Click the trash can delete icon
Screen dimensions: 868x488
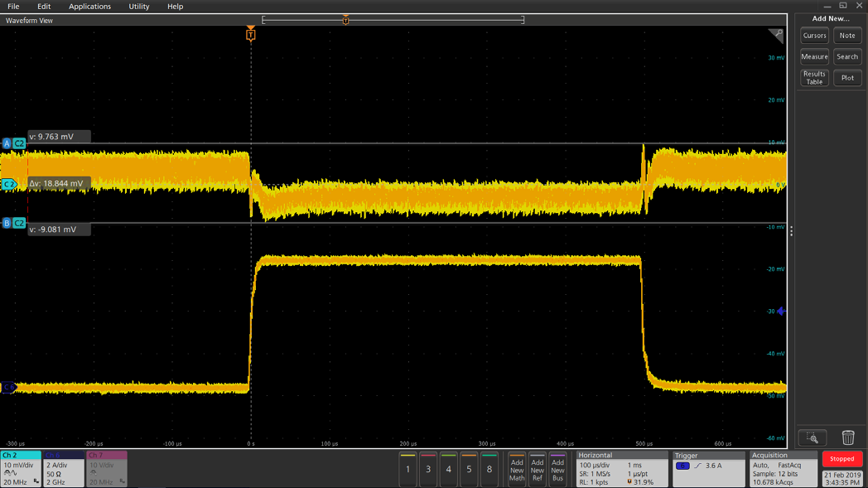(x=847, y=437)
